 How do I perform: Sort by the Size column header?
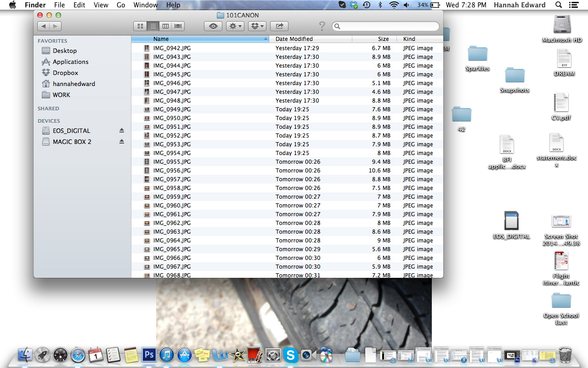[x=375, y=39]
